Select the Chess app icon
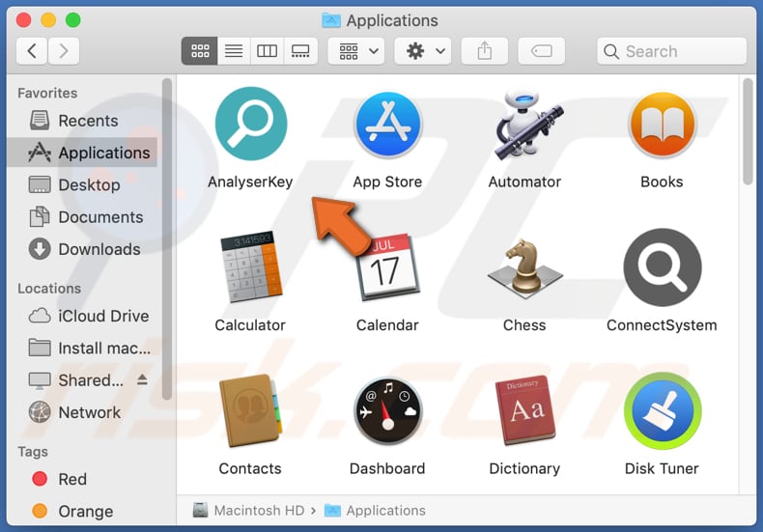The image size is (763, 532). pos(525,267)
